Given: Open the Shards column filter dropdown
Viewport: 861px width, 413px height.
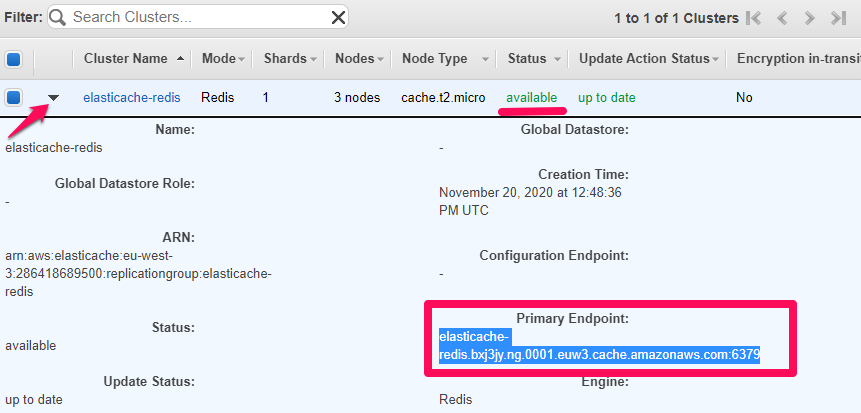Looking at the screenshot, I should click(313, 60).
